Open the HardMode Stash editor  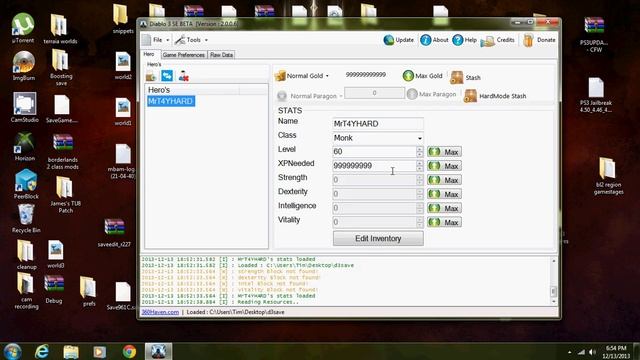495,96
